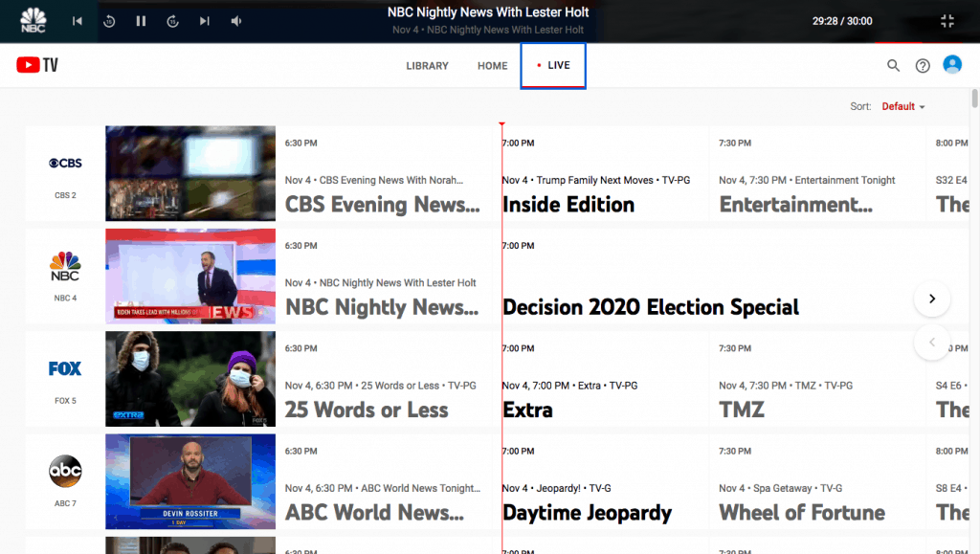Click the YouTube TV logo
This screenshot has height=554, width=980.
37,65
